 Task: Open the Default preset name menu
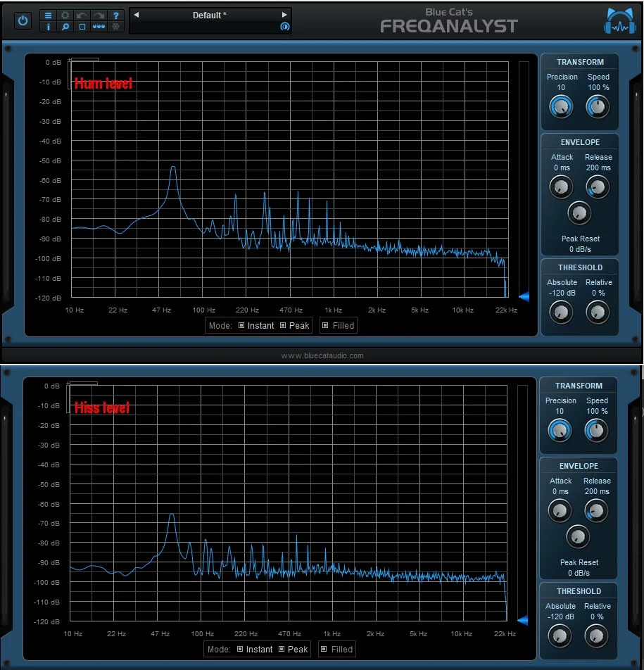[x=210, y=15]
